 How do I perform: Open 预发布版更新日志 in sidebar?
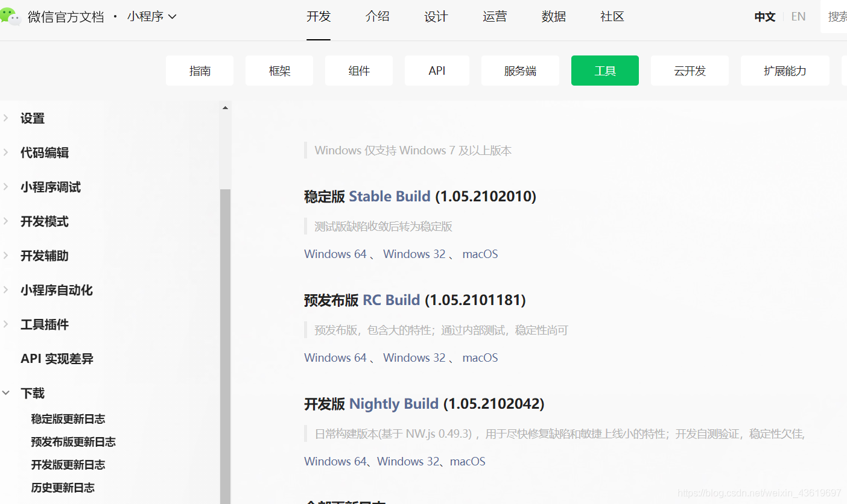(x=74, y=442)
